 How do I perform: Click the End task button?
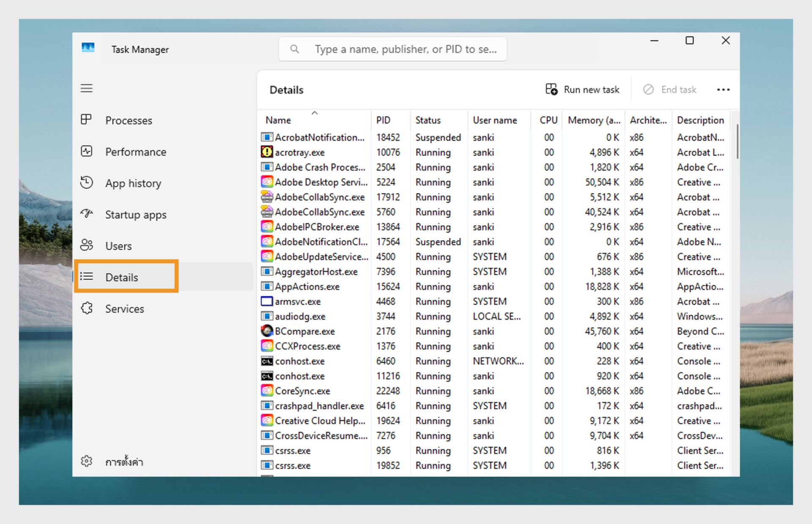(x=670, y=90)
